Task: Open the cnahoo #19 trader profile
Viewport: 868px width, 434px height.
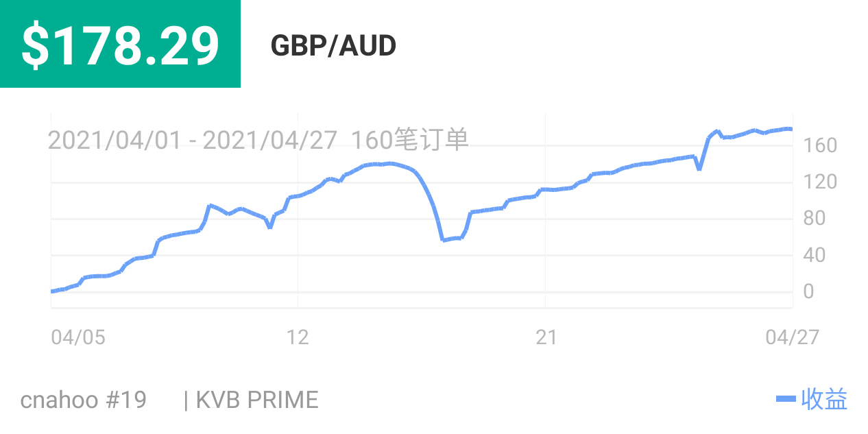Action: tap(84, 400)
